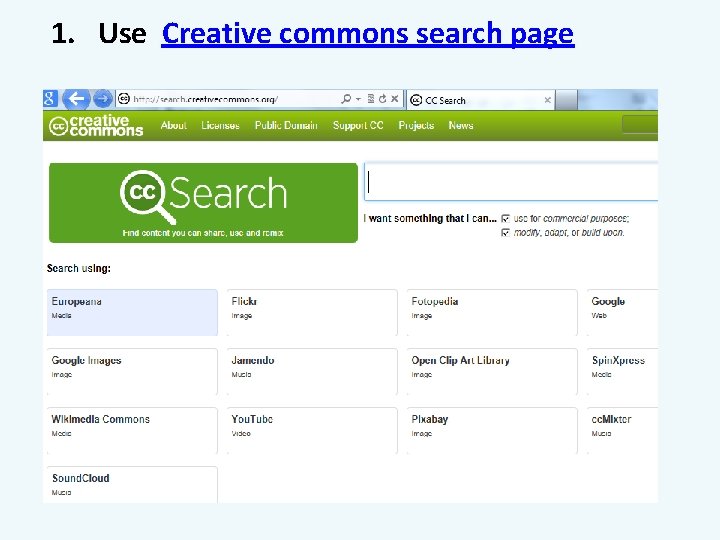Viewport: 720px width, 540px height.
Task: Open the Creative commons search page link
Action: 368,34
